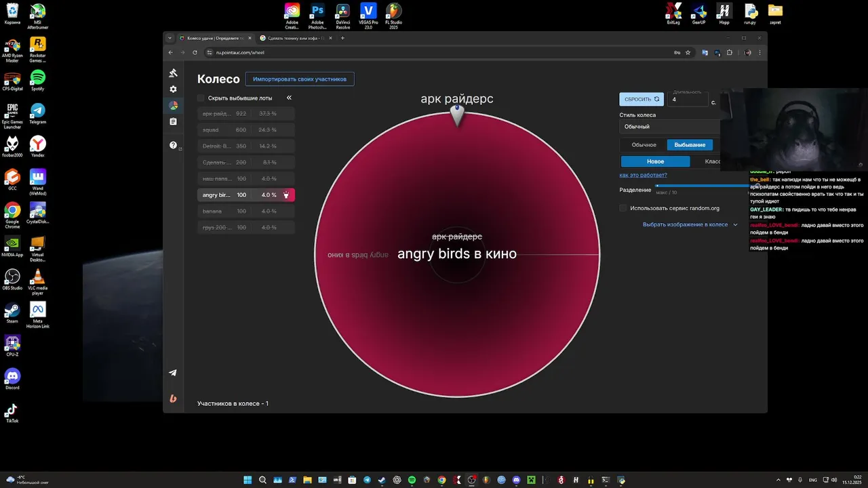Viewport: 868px width, 488px height.
Task: Open Spotify desktop shortcut
Action: pos(38,80)
